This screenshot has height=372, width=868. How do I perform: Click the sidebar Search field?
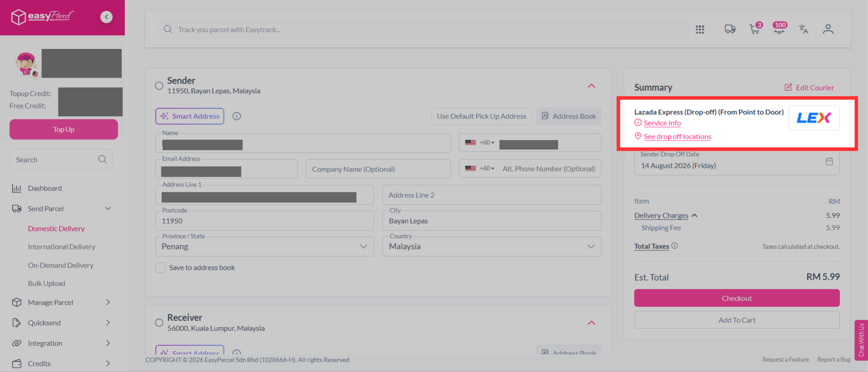61,159
